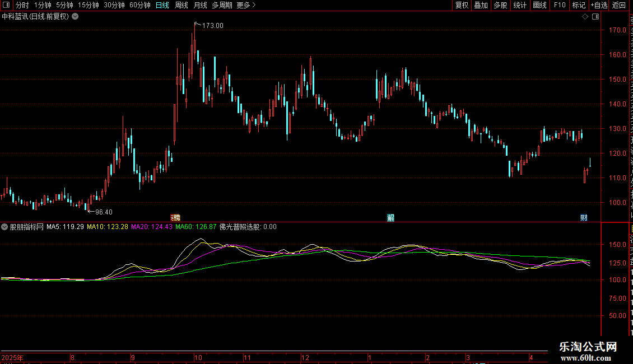Select the 30分钟 period tab
Screen dimensions: 633x364
click(x=114, y=5)
